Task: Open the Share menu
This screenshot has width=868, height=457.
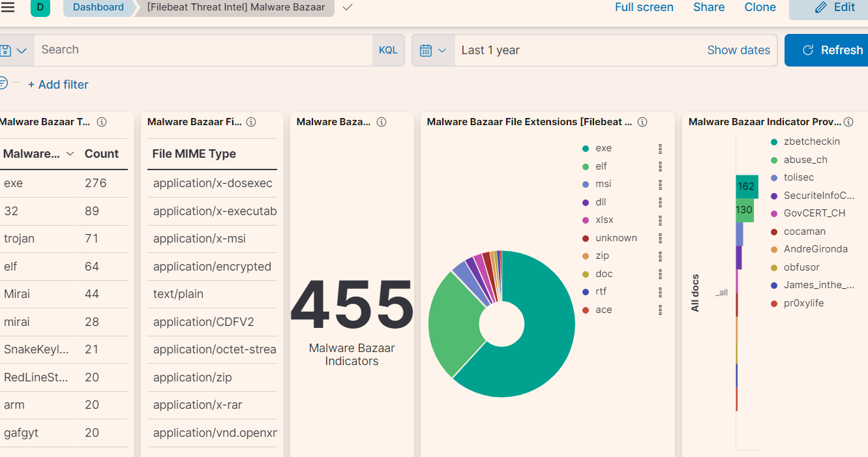Action: pyautogui.click(x=709, y=7)
